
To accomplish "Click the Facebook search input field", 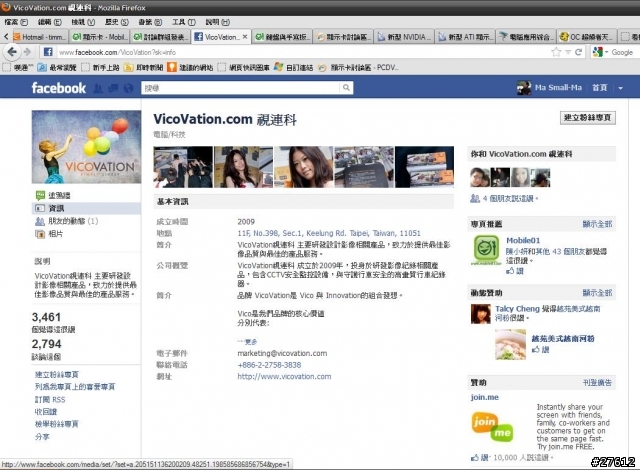I will tap(240, 88).
